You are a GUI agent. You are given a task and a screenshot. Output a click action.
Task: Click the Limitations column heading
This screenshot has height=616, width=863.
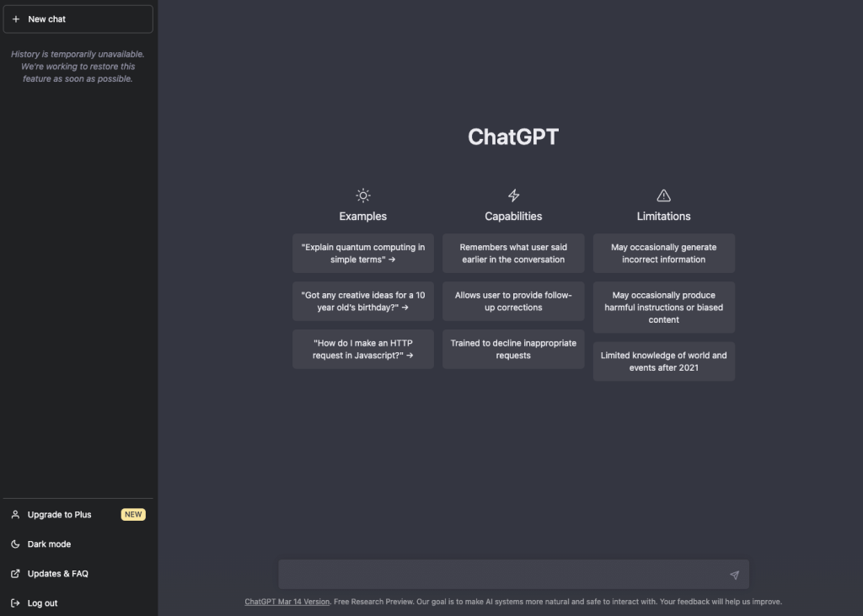pos(664,217)
